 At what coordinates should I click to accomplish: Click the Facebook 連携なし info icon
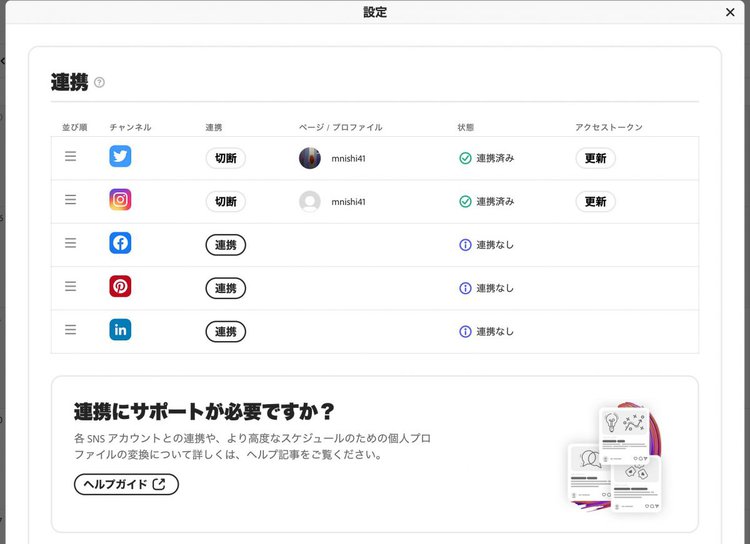coord(465,245)
